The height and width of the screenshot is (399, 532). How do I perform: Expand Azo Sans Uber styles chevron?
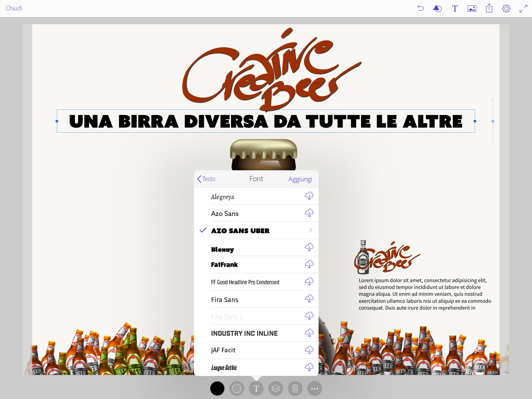310,230
